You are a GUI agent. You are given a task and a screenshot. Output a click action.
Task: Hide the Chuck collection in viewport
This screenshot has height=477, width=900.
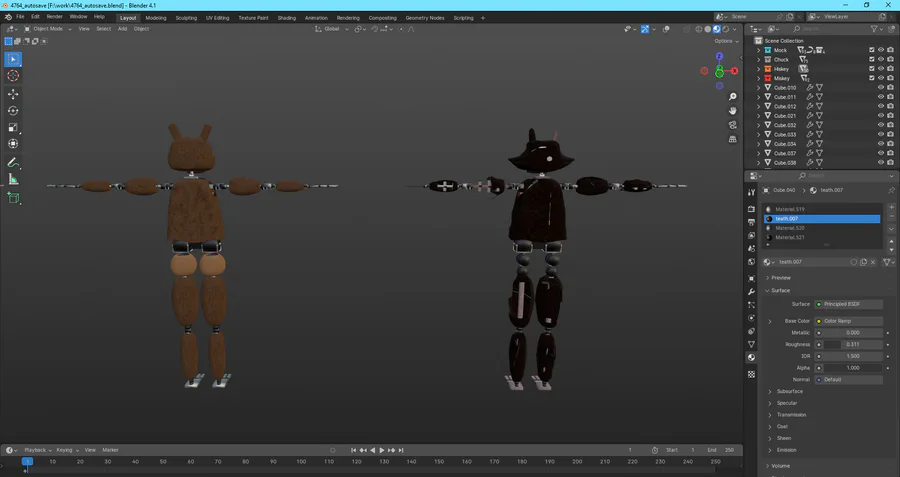pos(881,60)
